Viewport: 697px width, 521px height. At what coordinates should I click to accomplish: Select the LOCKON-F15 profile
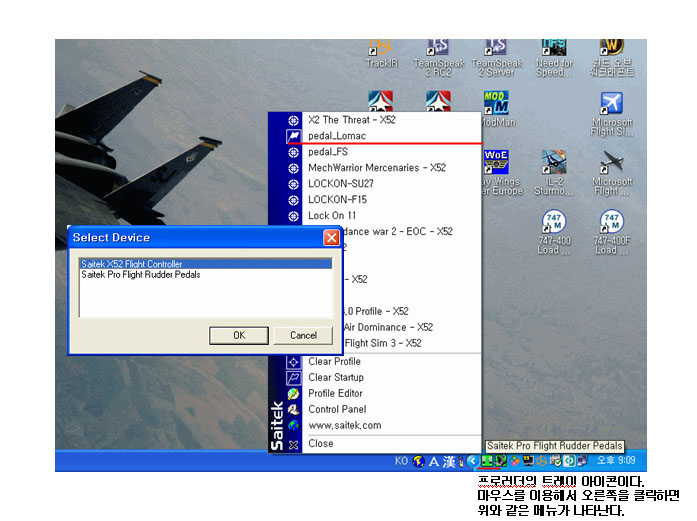[392, 200]
